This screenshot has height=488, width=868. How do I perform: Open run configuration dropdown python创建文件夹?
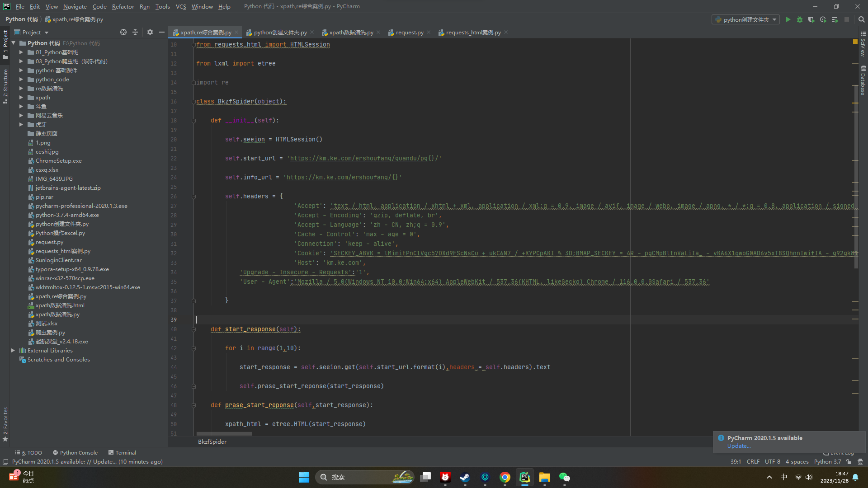click(x=746, y=19)
